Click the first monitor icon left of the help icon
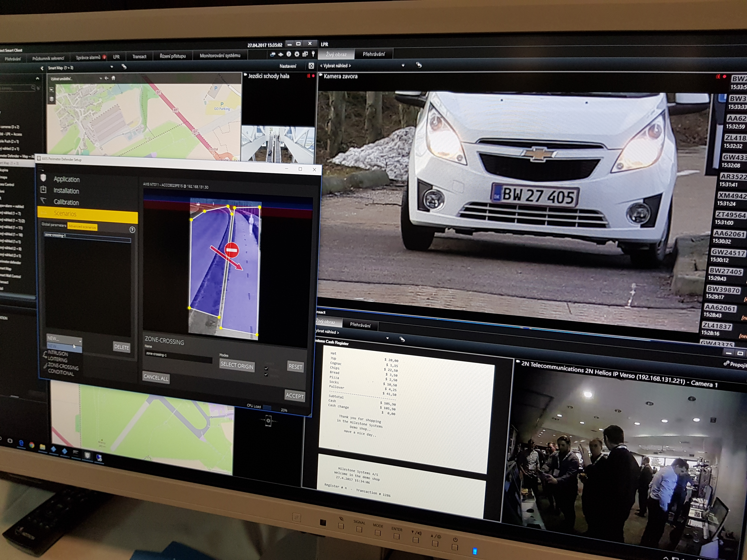747x560 pixels. [x=273, y=54]
